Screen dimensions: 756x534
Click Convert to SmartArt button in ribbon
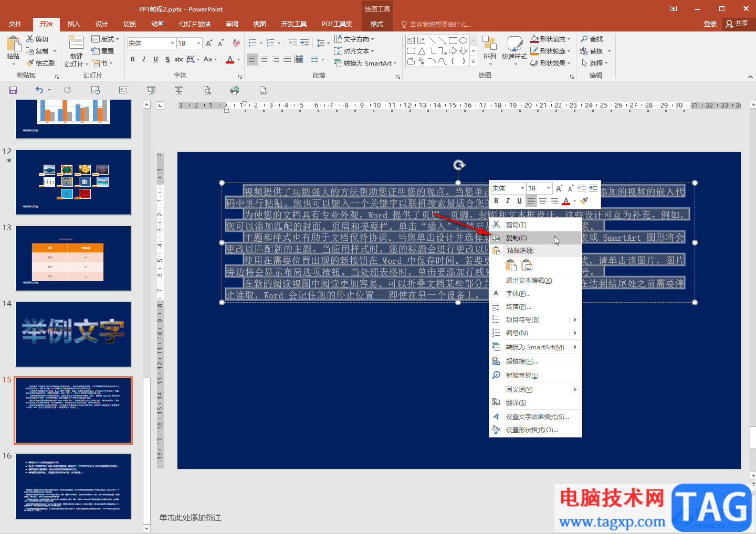365,63
